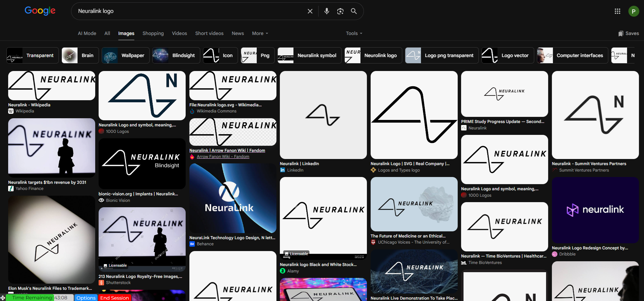
Task: Go to the News tab
Action: pyautogui.click(x=238, y=33)
